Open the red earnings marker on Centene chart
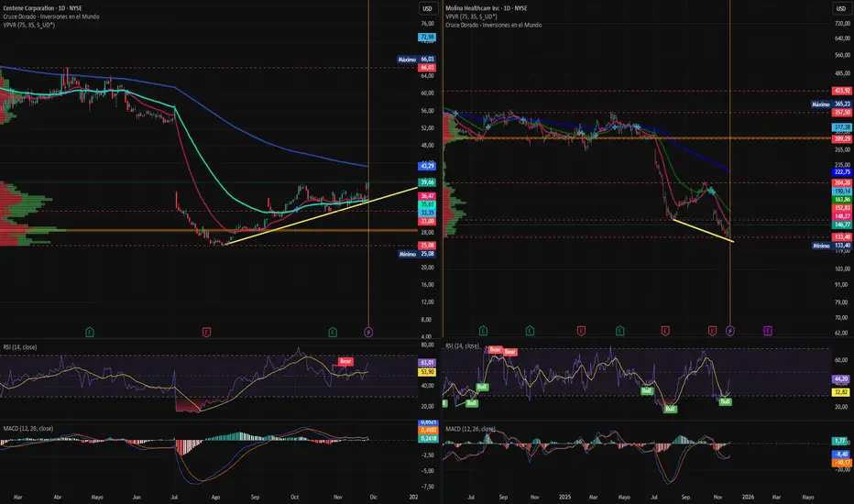This screenshot has width=854, height=504. click(206, 332)
